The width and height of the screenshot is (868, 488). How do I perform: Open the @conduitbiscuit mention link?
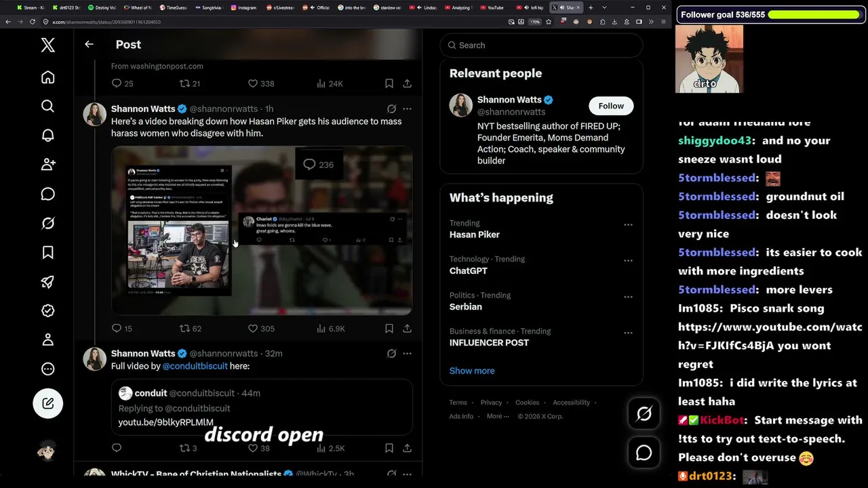[x=195, y=366]
